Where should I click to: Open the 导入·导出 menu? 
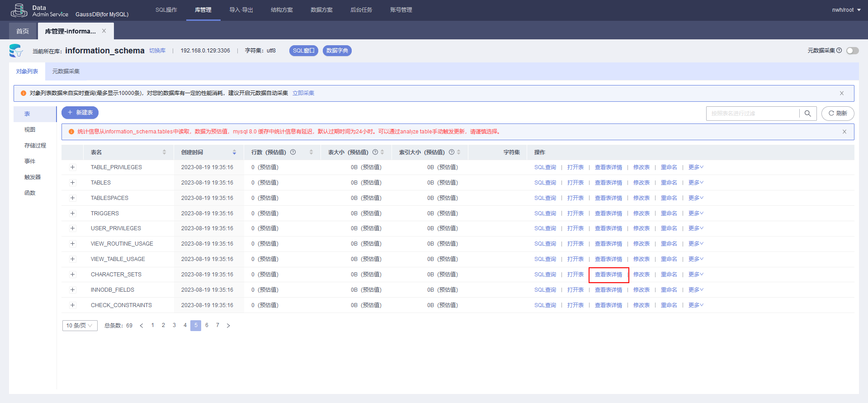[x=241, y=10]
